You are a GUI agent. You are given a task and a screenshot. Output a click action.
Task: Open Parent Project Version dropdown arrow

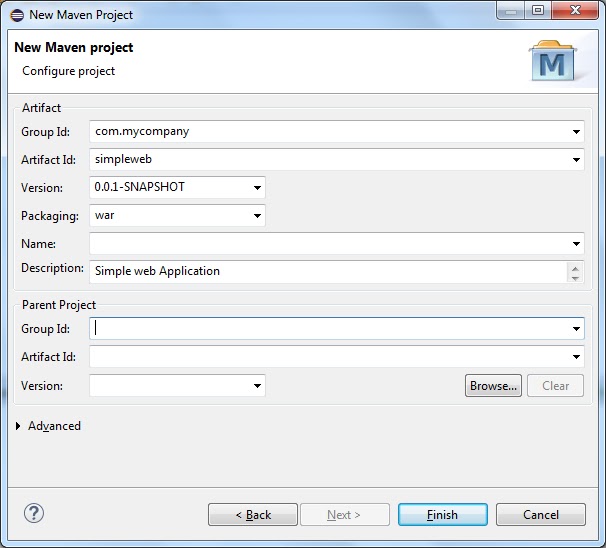pyautogui.click(x=257, y=386)
